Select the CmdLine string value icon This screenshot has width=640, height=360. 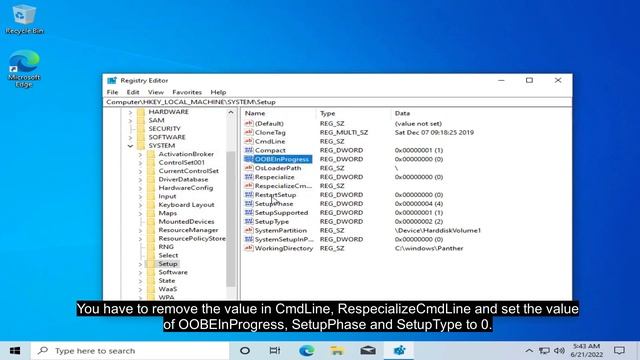[x=249, y=141]
